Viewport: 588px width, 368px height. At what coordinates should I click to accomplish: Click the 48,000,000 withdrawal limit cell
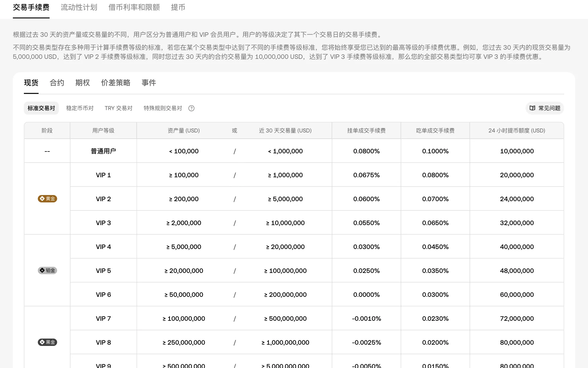(x=517, y=271)
